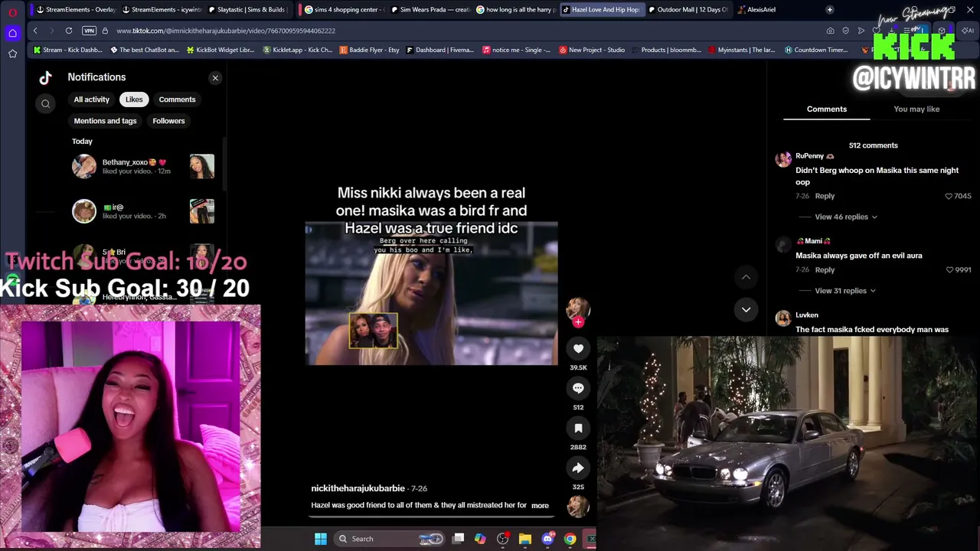Image resolution: width=980 pixels, height=551 pixels.
Task: Filter notifications by Followers
Action: (168, 121)
